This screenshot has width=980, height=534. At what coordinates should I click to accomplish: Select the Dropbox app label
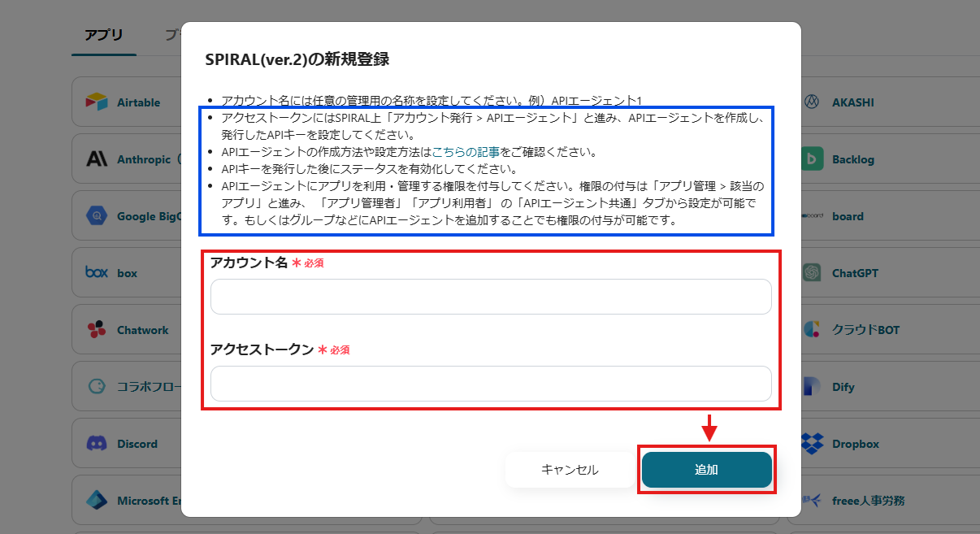tap(856, 445)
